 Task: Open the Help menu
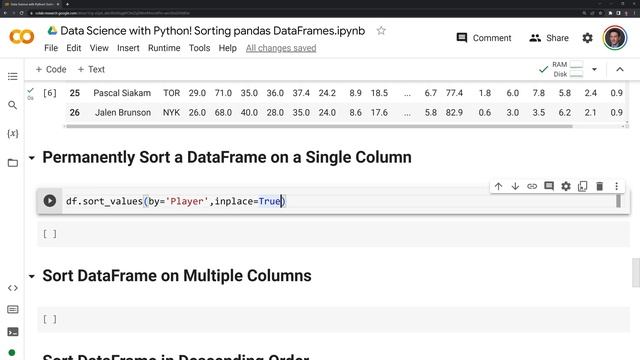(227, 48)
